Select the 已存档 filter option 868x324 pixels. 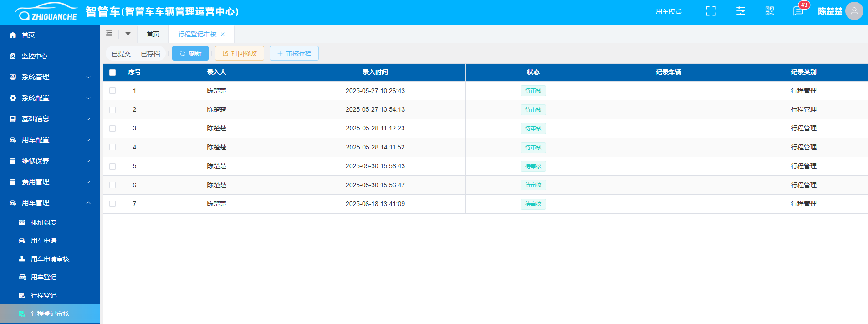tap(150, 54)
